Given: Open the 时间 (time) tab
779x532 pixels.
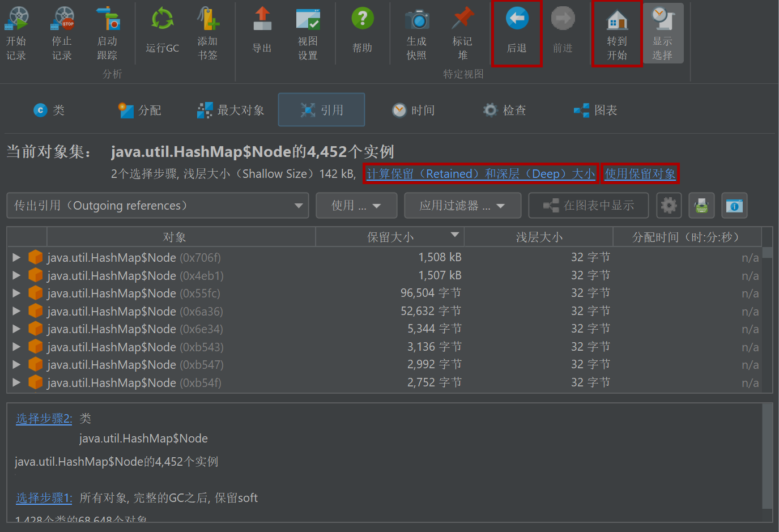Looking at the screenshot, I should coord(414,110).
